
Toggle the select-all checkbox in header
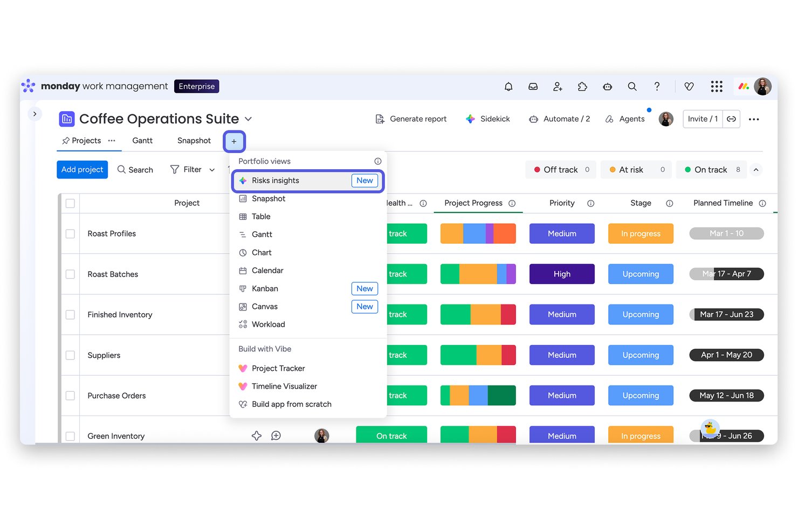(x=70, y=203)
